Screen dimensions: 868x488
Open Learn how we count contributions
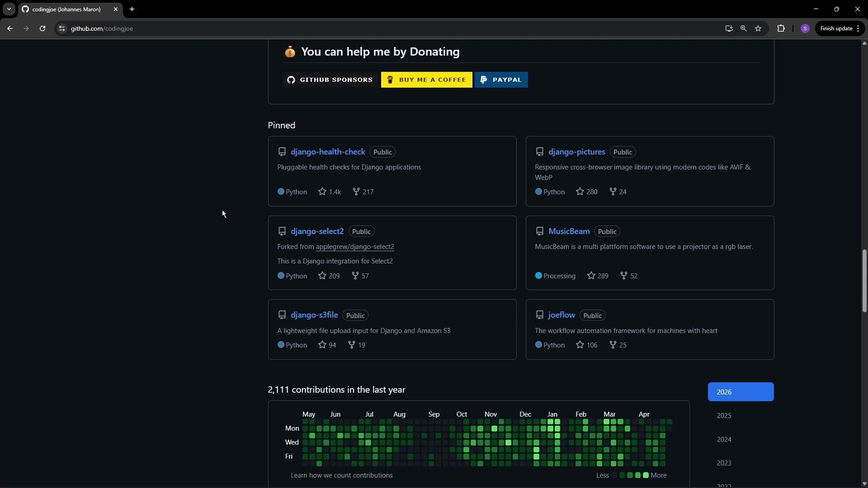341,475
